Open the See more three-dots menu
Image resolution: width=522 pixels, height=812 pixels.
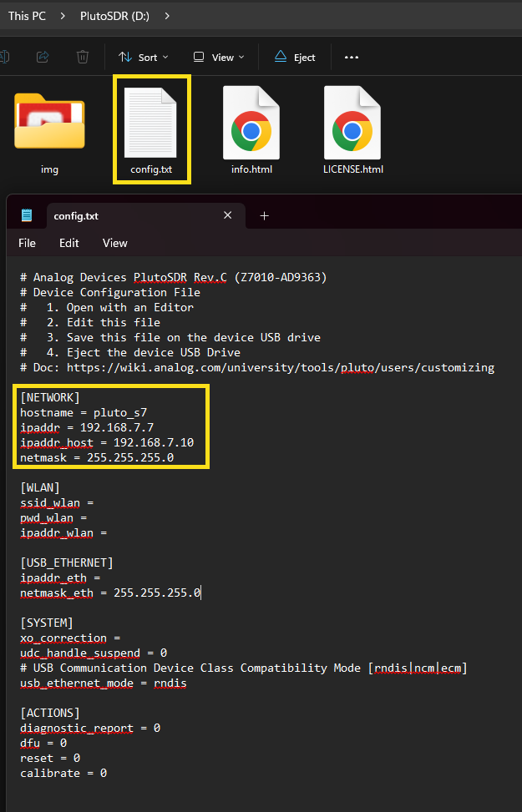(351, 57)
